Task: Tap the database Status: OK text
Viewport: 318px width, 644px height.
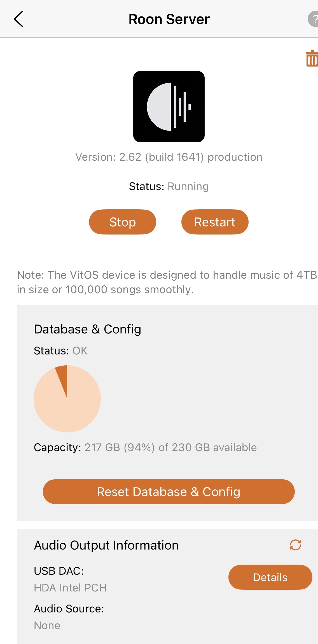Action: tap(61, 351)
